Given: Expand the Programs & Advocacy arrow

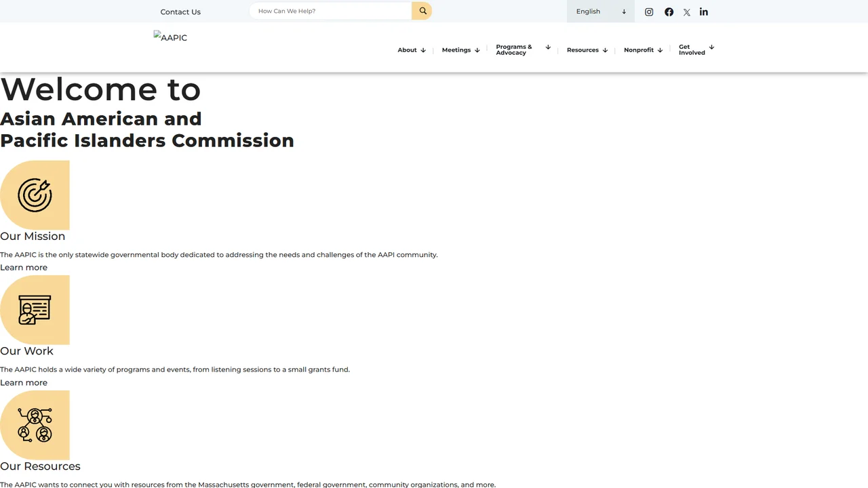Looking at the screenshot, I should click(548, 47).
